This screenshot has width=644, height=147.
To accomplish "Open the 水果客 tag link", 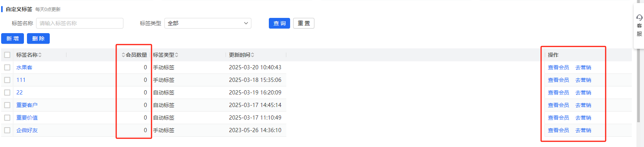I will click(x=24, y=67).
